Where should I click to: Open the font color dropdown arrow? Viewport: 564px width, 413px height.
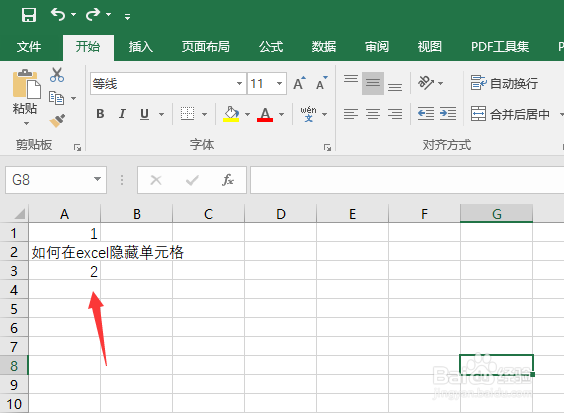click(x=281, y=114)
